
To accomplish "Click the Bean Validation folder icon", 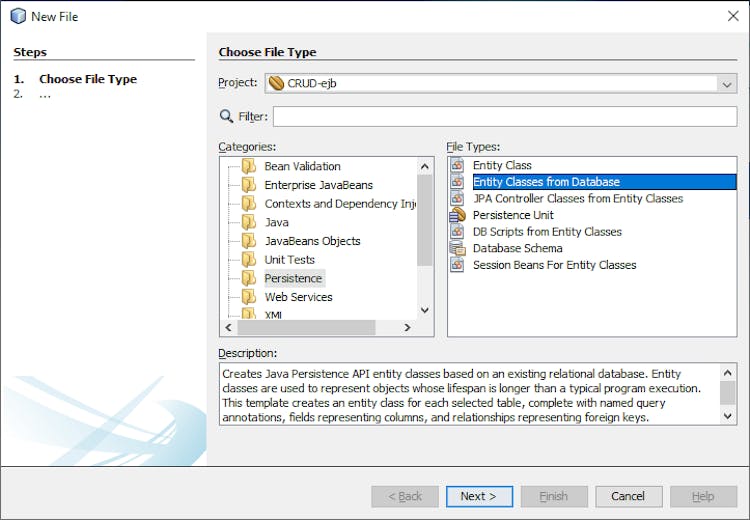I will [248, 166].
